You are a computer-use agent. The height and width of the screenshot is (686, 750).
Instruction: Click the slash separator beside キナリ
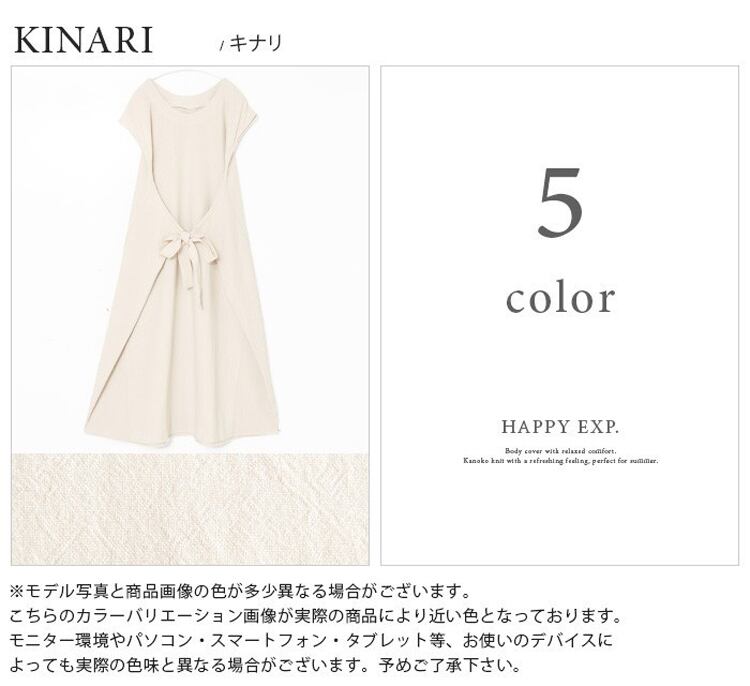[x=221, y=46]
